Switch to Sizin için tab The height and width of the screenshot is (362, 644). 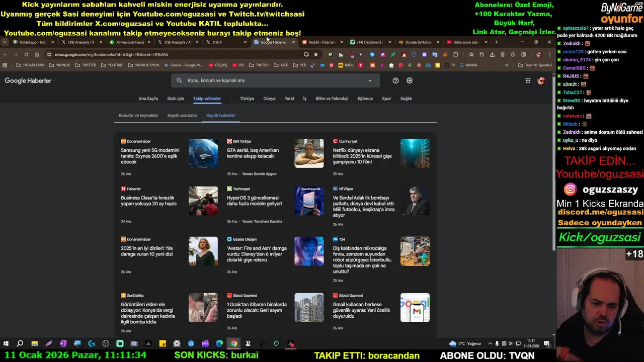pyautogui.click(x=176, y=99)
